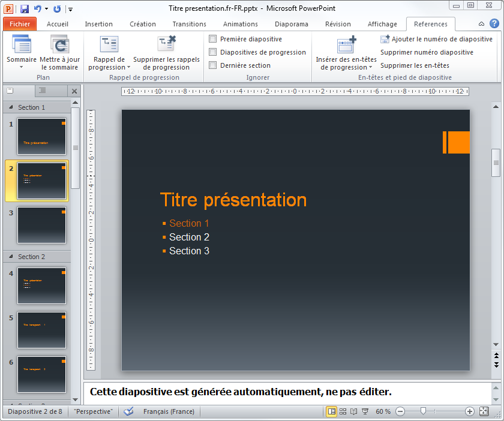Click the "Section 2" bullet on the slide
This screenshot has width=504, height=421.
[x=190, y=237]
